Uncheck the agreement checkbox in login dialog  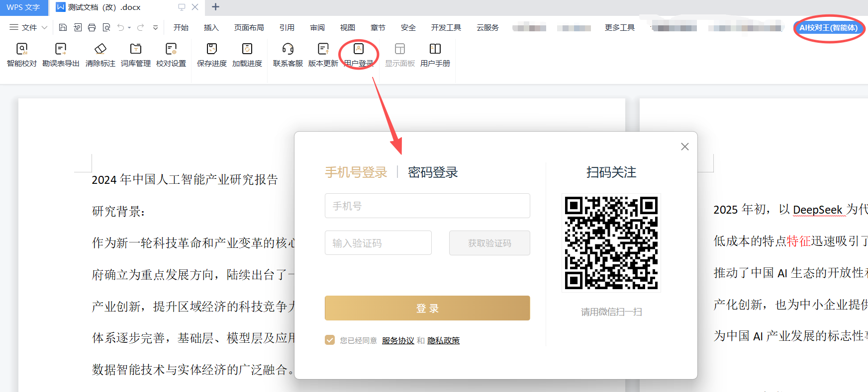[x=330, y=340]
